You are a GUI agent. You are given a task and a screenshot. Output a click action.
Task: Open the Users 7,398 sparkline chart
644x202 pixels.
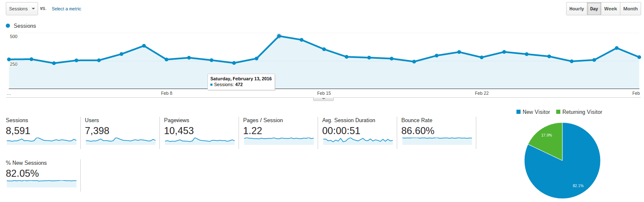[x=121, y=141]
